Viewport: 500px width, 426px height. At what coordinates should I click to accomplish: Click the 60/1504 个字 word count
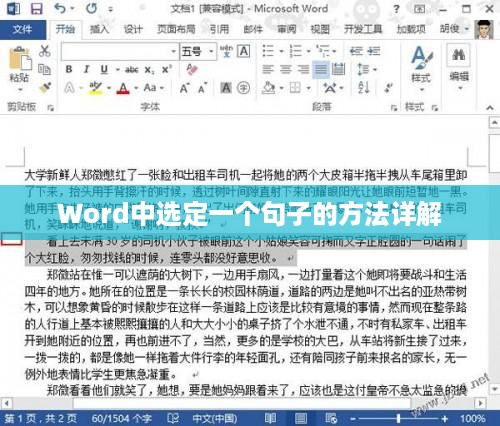coord(122,418)
